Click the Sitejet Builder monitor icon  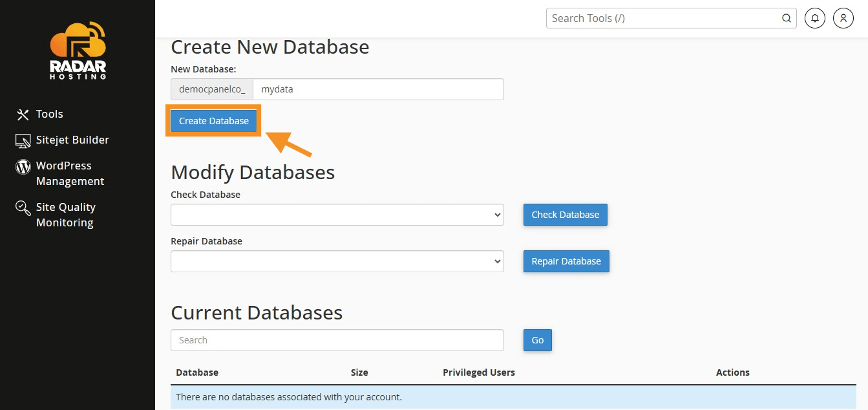(x=23, y=140)
